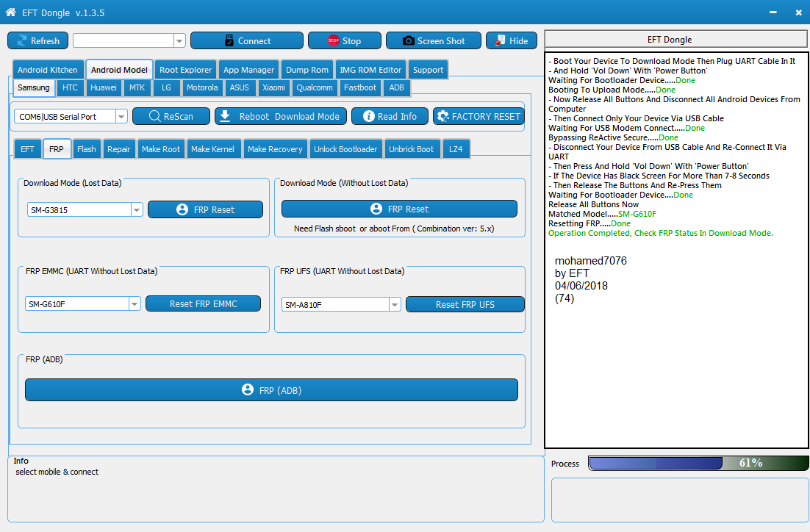Select the Android Model tab
The height and width of the screenshot is (532, 810).
click(x=119, y=69)
